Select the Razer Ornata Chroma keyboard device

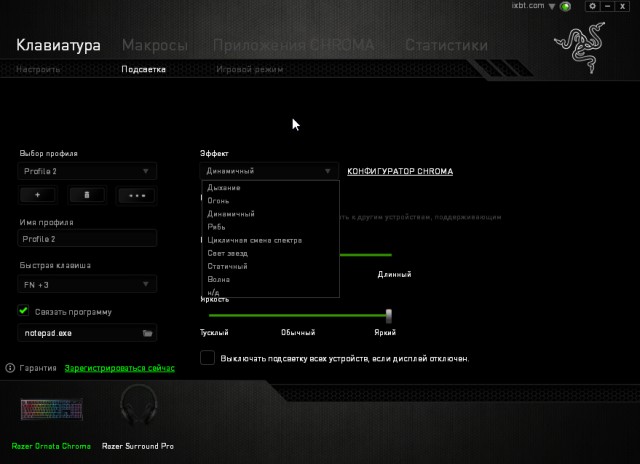(50, 411)
